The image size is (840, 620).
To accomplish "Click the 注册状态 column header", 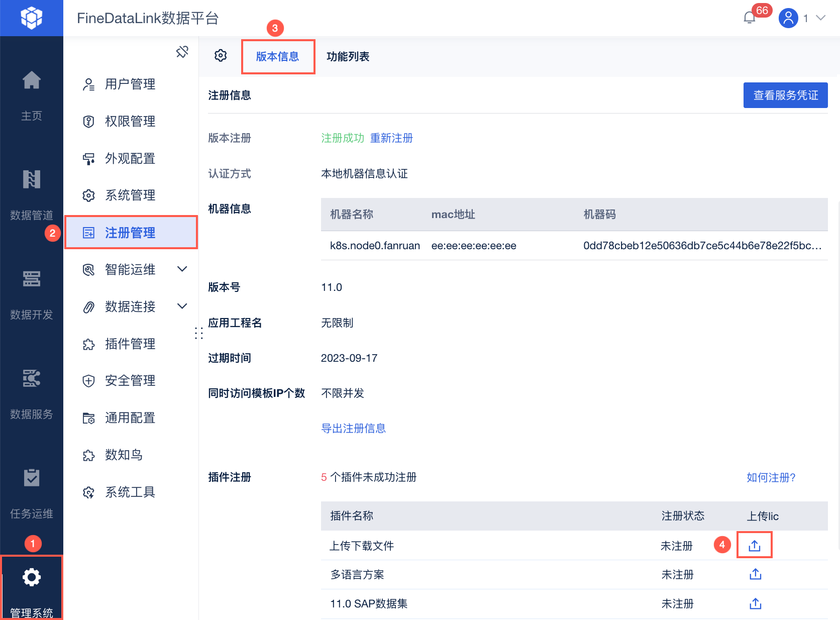I will 683,516.
